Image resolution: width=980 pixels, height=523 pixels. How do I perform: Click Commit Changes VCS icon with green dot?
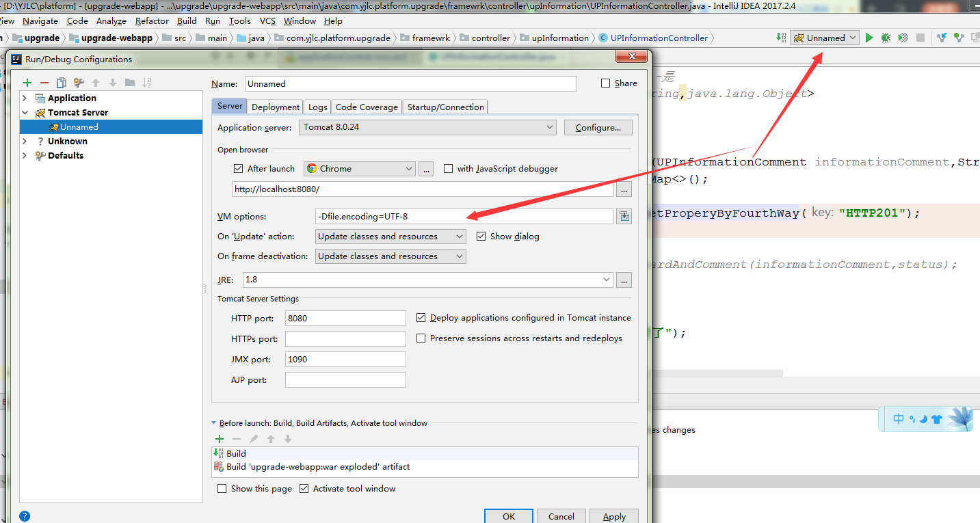tap(959, 38)
